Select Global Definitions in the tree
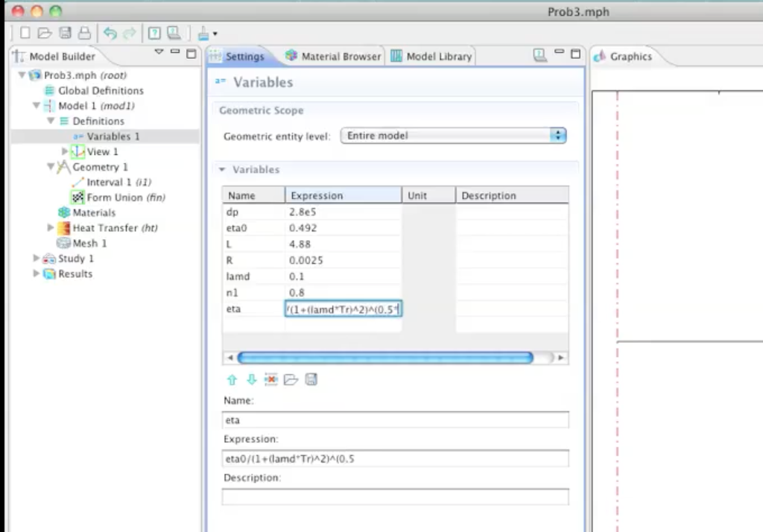 click(101, 91)
